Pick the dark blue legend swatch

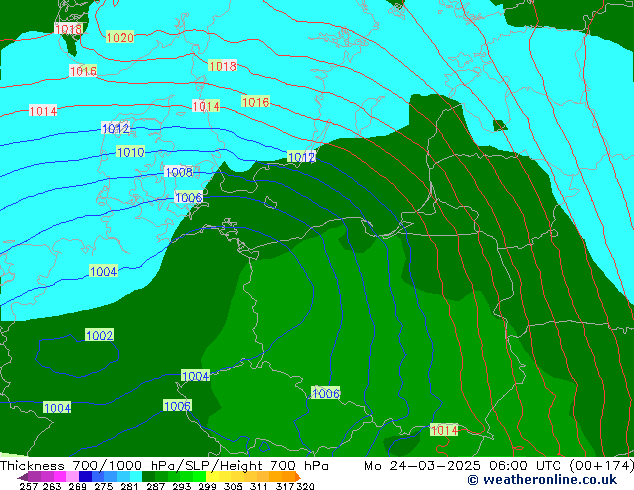(x=85, y=476)
